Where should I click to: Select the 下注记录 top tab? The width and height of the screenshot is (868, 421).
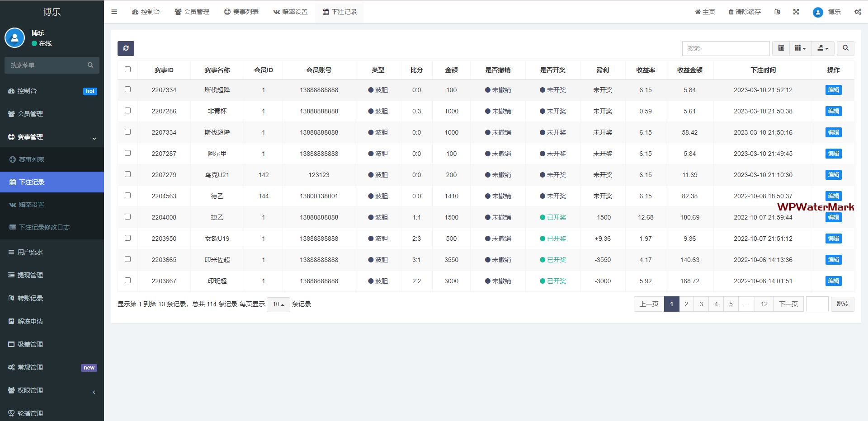pyautogui.click(x=340, y=12)
